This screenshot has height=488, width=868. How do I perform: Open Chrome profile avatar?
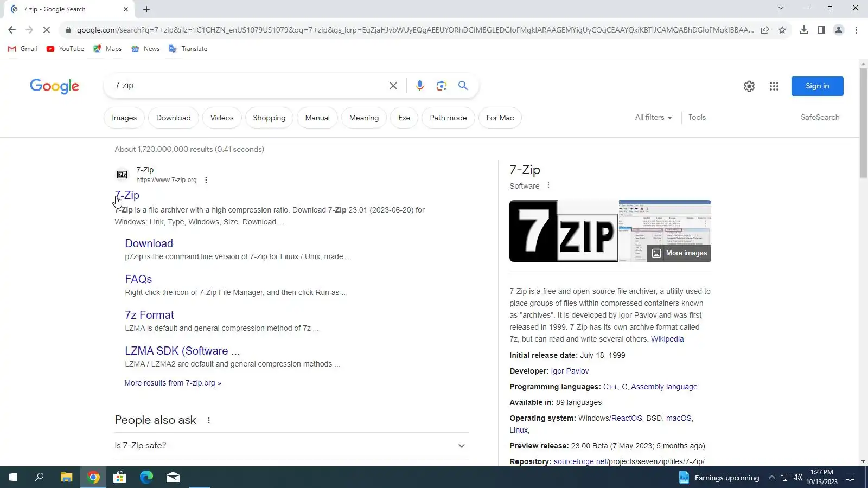pos(839,30)
